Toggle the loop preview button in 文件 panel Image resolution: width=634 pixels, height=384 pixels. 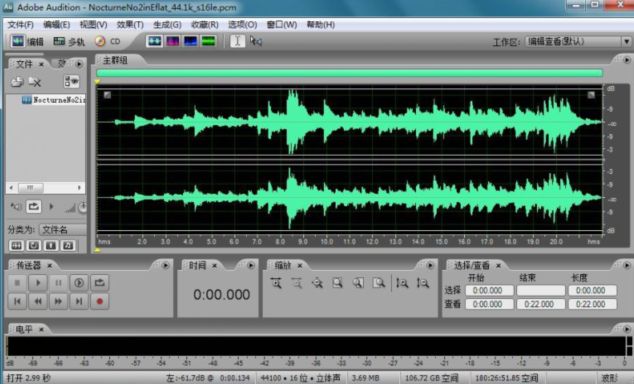tap(34, 207)
